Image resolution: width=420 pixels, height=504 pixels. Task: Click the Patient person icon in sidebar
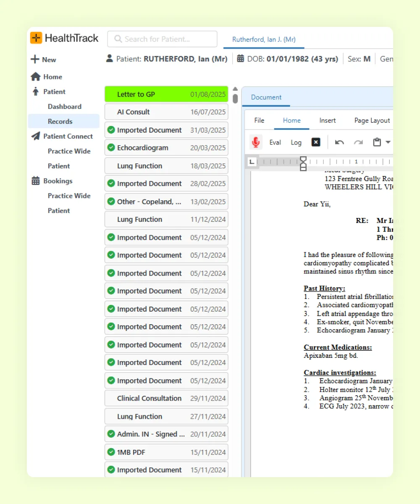36,92
